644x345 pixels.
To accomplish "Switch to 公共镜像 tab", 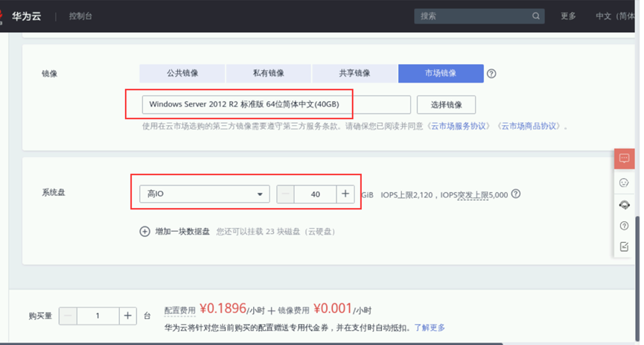I will pos(182,73).
